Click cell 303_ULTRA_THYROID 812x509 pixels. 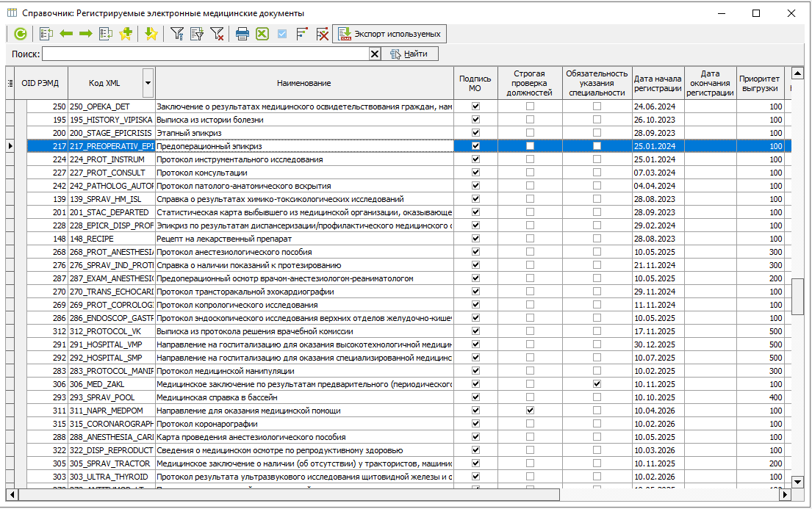coord(112,477)
